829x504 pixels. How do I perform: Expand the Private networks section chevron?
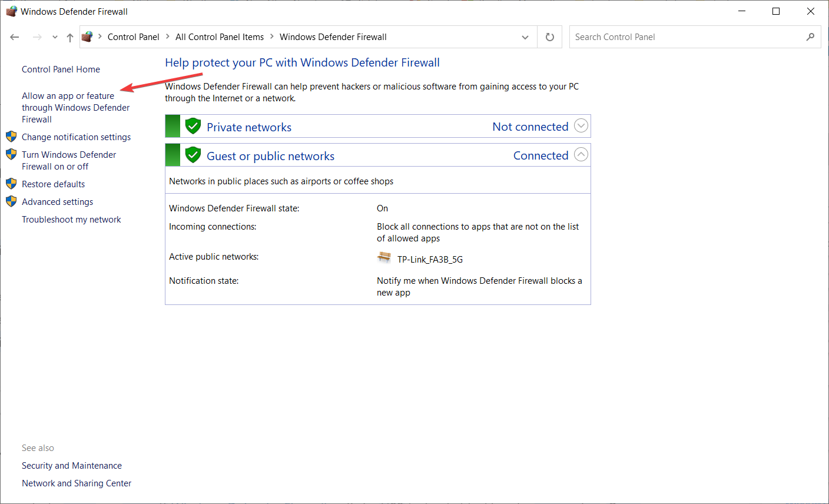pos(581,126)
